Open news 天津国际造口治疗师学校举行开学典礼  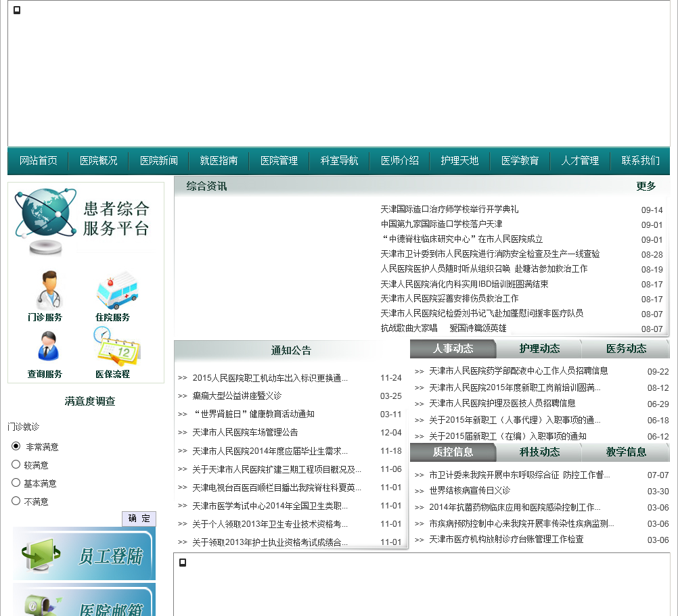point(449,209)
